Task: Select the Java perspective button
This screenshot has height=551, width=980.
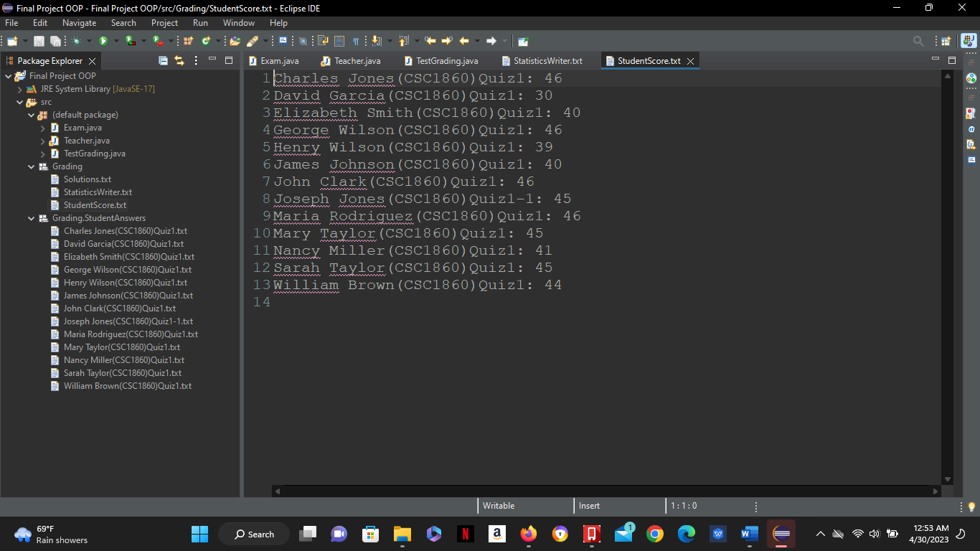Action: pyautogui.click(x=969, y=41)
